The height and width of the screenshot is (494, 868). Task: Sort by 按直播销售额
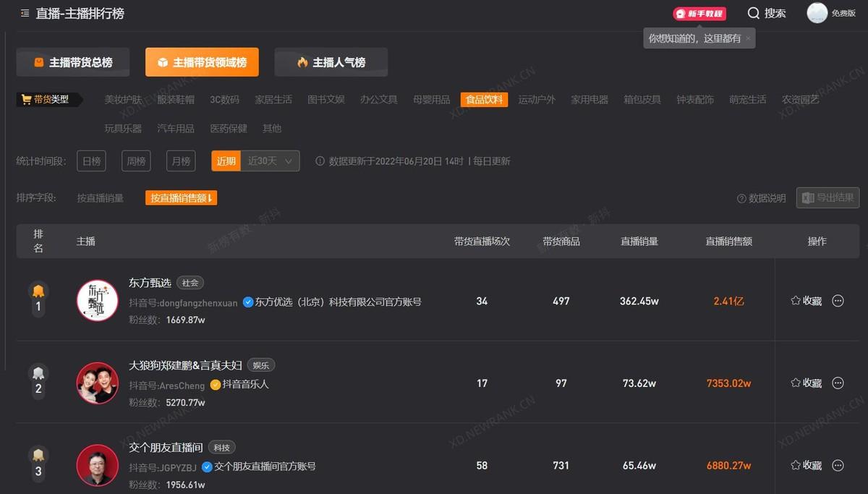click(x=182, y=198)
